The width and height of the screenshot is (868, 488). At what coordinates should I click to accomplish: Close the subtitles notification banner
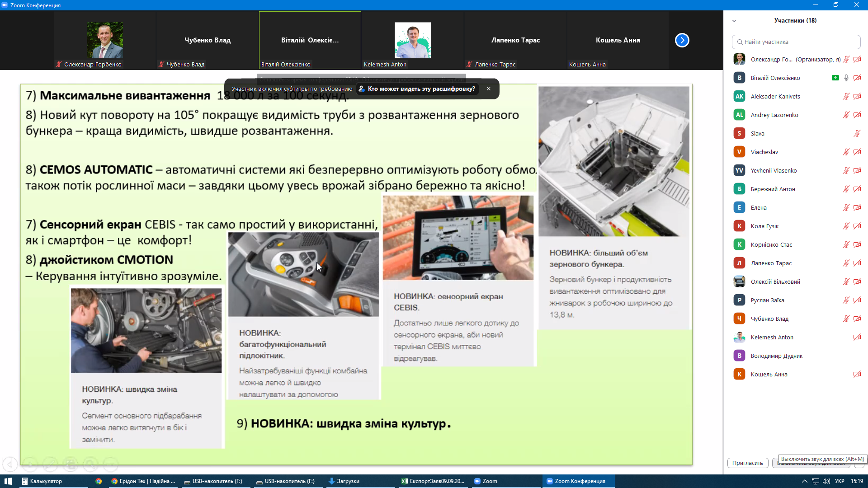pos(489,89)
